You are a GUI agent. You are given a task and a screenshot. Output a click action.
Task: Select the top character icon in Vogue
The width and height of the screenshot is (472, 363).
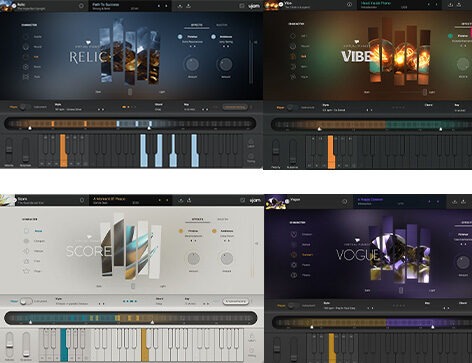pyautogui.click(x=294, y=234)
